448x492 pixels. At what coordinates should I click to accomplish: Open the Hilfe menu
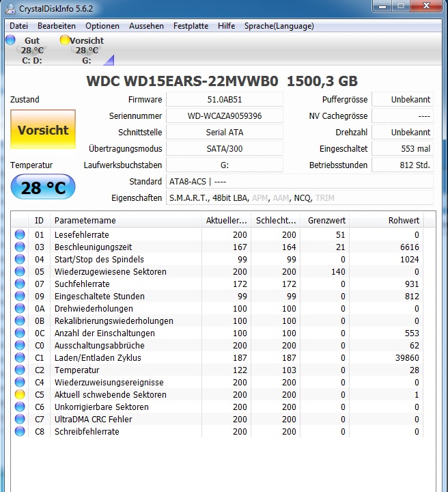[x=226, y=26]
